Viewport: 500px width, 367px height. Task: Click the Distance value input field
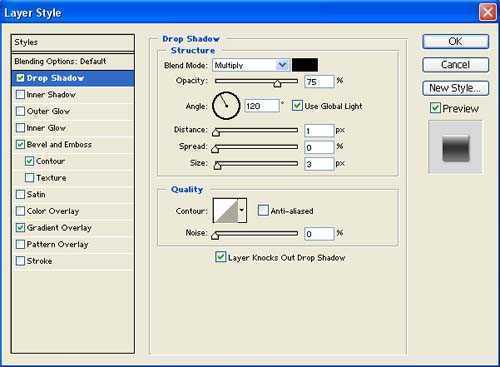coord(319,131)
